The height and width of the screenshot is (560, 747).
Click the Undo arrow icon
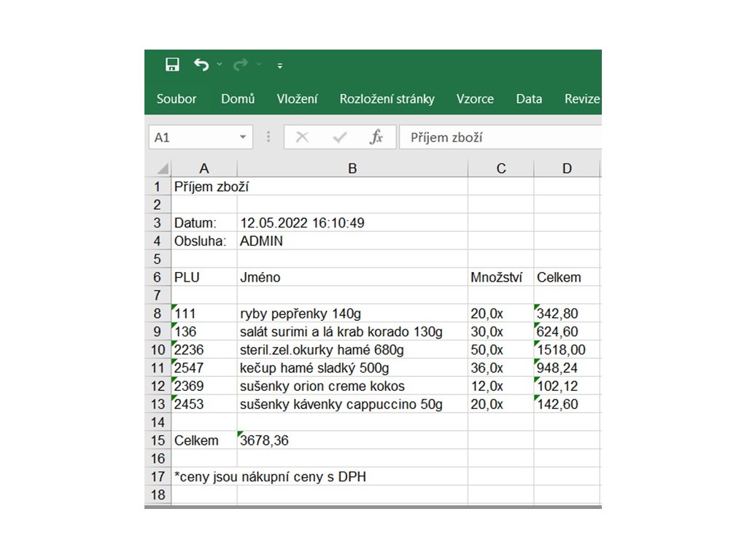point(201,66)
